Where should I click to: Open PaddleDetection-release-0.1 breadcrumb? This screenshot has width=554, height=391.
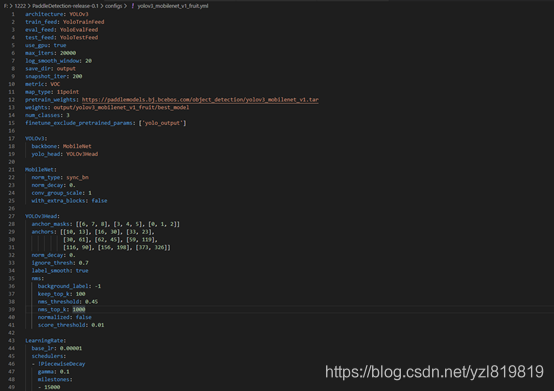click(65, 6)
